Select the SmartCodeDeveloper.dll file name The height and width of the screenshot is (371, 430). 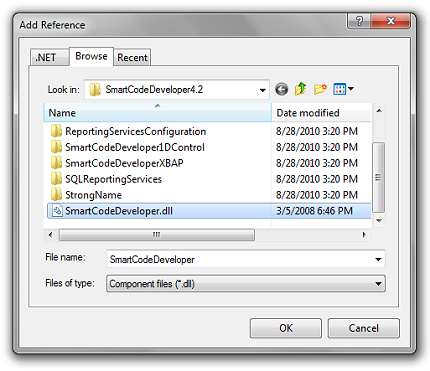119,211
